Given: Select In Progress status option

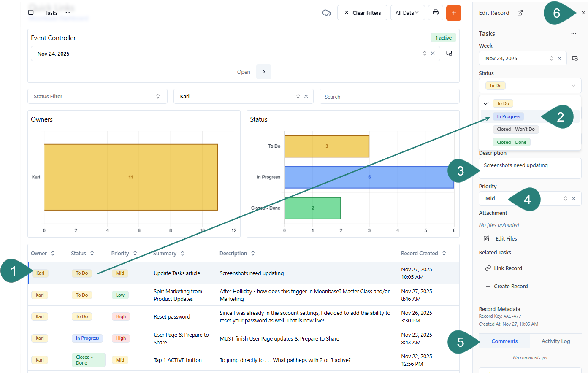Looking at the screenshot, I should (508, 116).
